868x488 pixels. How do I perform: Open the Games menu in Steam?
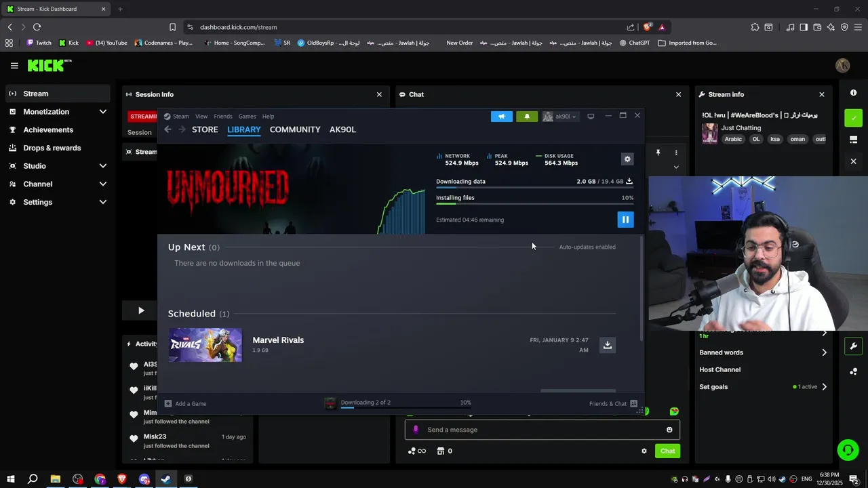coord(247,117)
